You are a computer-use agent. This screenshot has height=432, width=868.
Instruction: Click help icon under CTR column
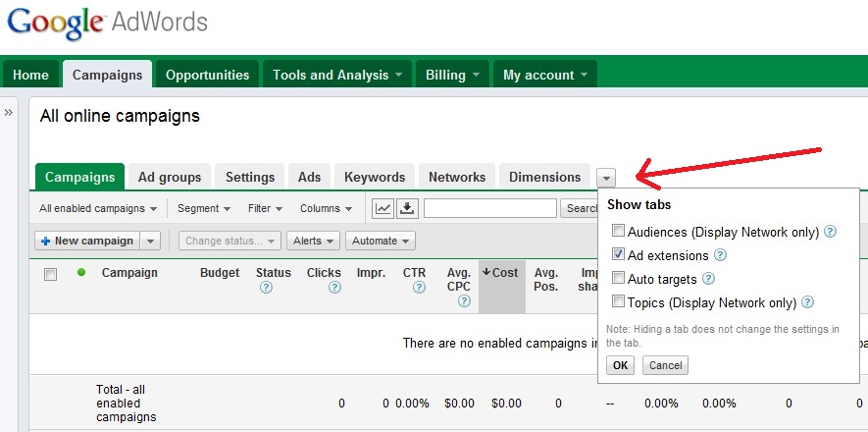419,288
